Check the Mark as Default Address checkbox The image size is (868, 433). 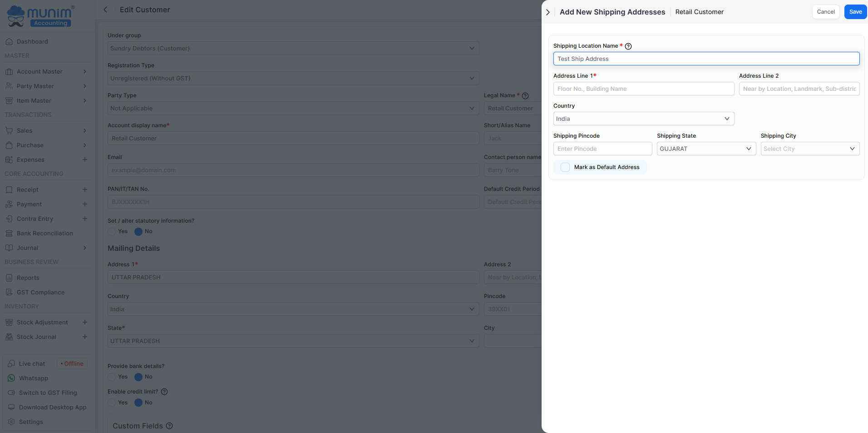click(565, 167)
